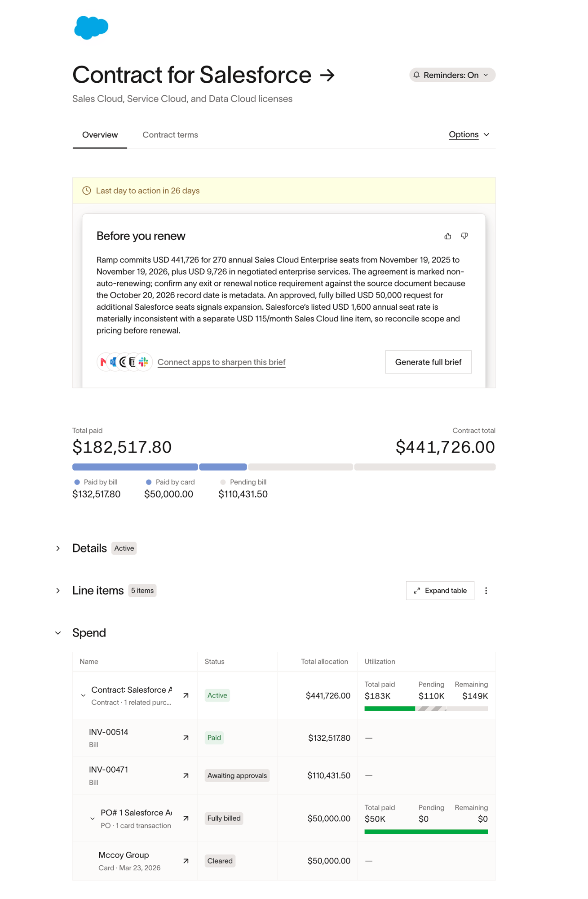The image size is (588, 899).
Task: Open the Reminders: On dropdown
Action: click(452, 75)
